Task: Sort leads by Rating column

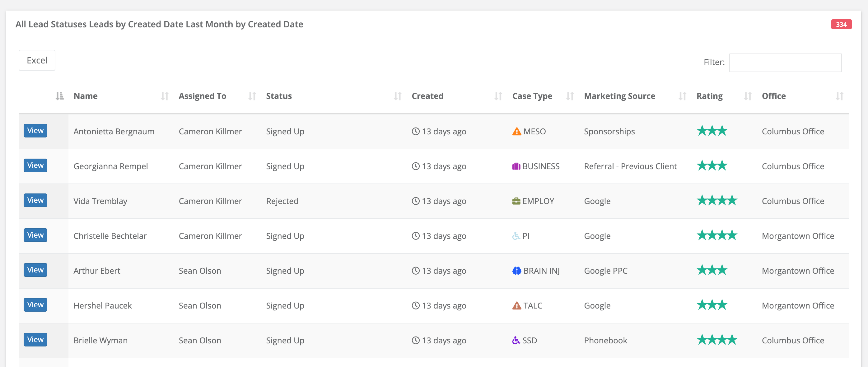Action: click(709, 96)
